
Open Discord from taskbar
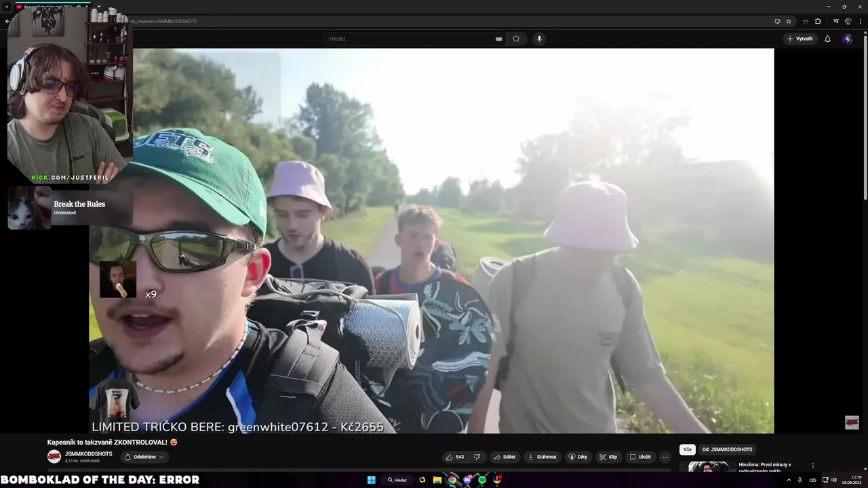click(x=467, y=480)
